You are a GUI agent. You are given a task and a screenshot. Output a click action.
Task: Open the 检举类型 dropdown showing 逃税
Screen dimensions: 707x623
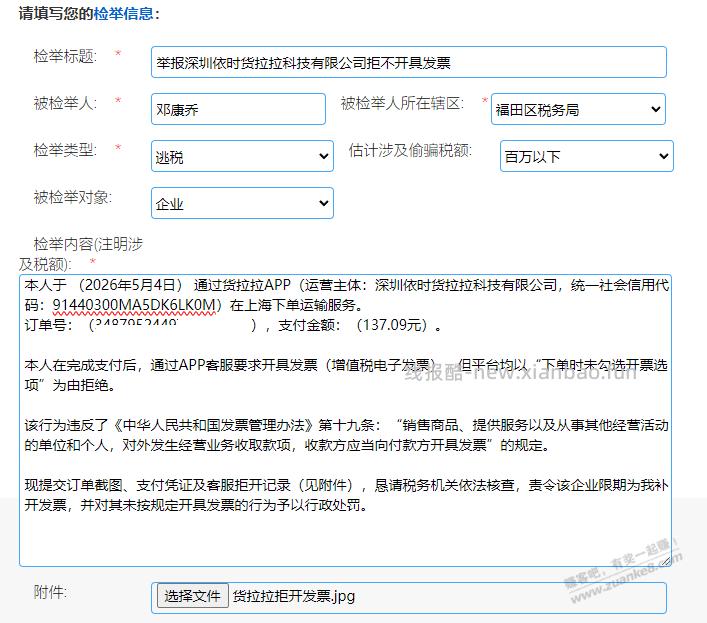click(x=242, y=156)
